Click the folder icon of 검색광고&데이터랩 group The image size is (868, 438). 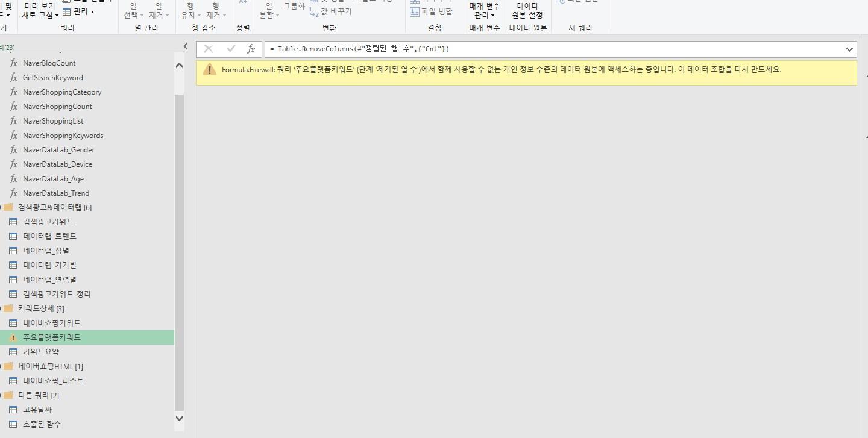click(8, 208)
